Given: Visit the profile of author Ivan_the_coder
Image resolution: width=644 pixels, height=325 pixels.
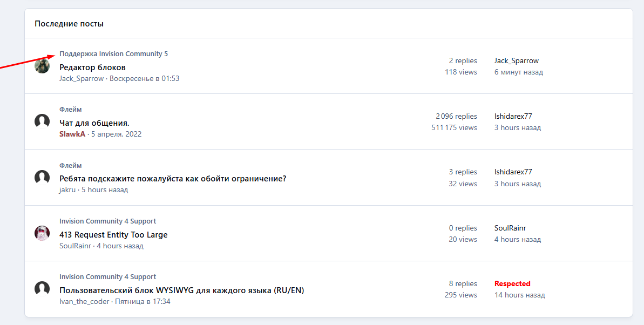Looking at the screenshot, I should [84, 302].
